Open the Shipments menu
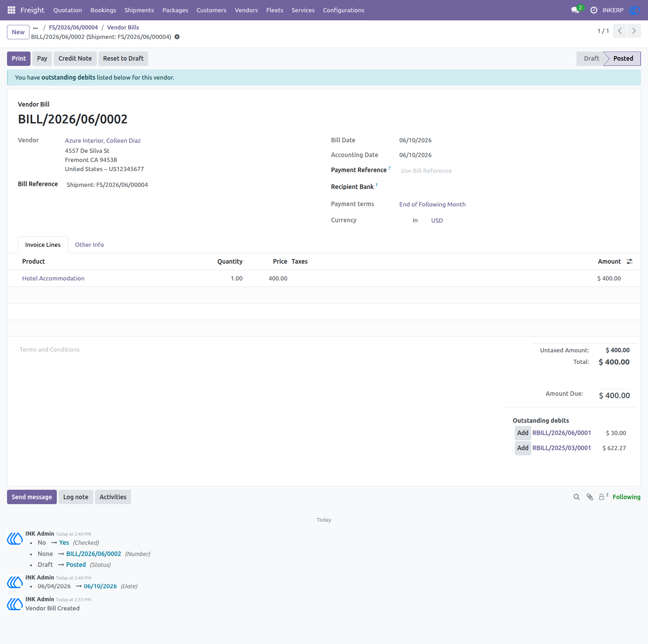The width and height of the screenshot is (648, 644). (x=139, y=10)
